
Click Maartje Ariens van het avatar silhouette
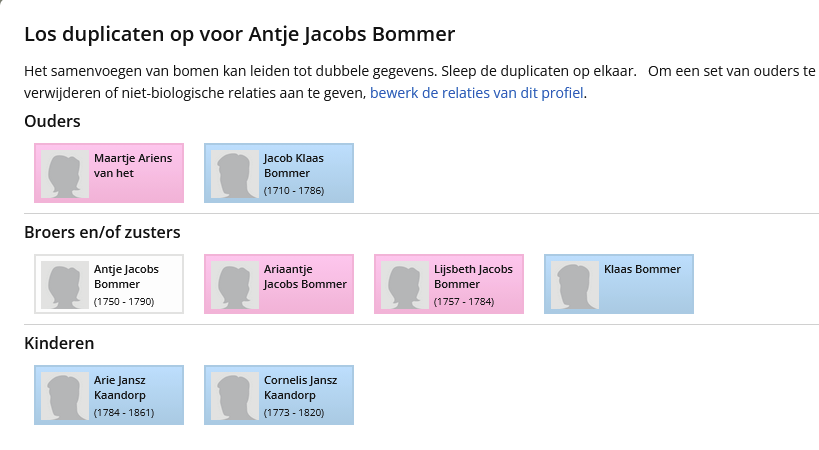[x=65, y=174]
